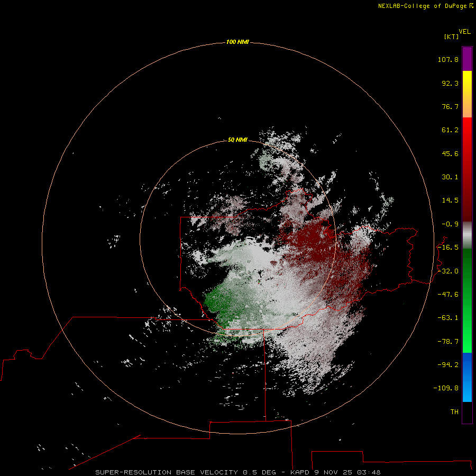Click the -78.7 legend value
476x476 pixels.
[x=448, y=342]
